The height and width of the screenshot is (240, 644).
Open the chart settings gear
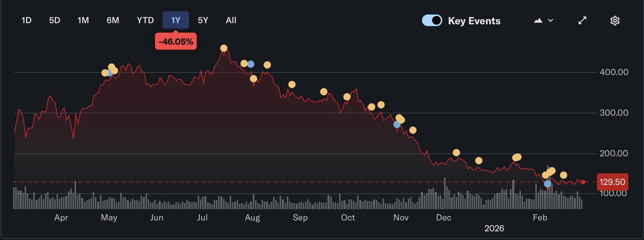[x=615, y=21]
